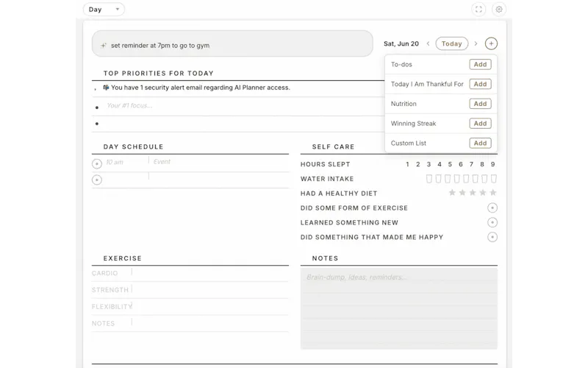
Task: Click the mailbox icon beside security alert
Action: point(106,87)
